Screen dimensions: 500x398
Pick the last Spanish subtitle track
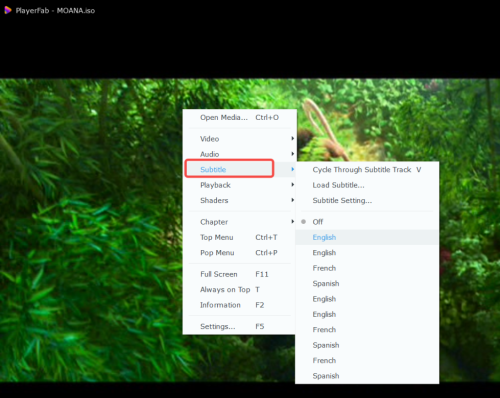[x=367, y=376]
